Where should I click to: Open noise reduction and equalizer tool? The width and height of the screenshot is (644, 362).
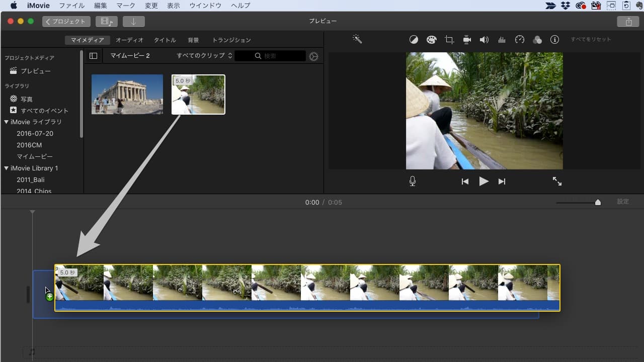point(502,40)
